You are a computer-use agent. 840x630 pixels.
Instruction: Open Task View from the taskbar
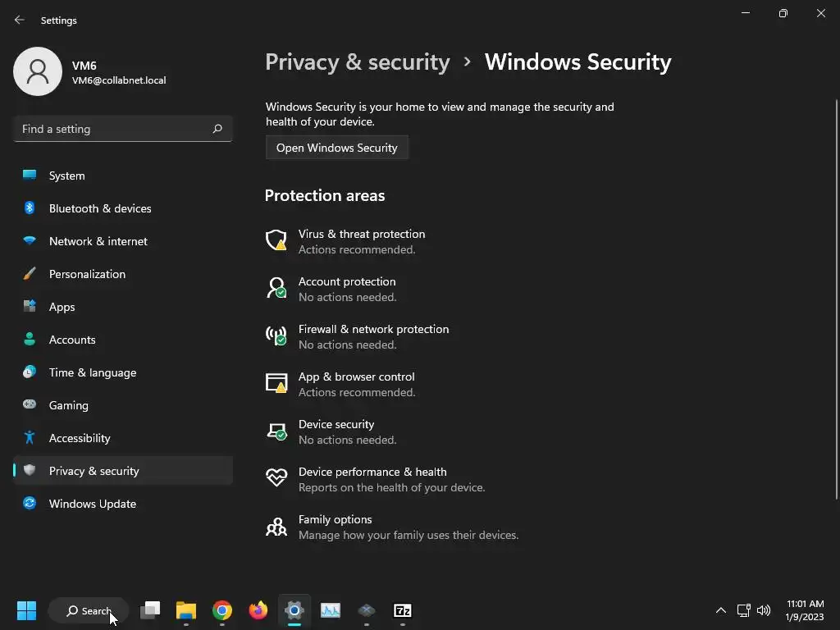point(150,610)
